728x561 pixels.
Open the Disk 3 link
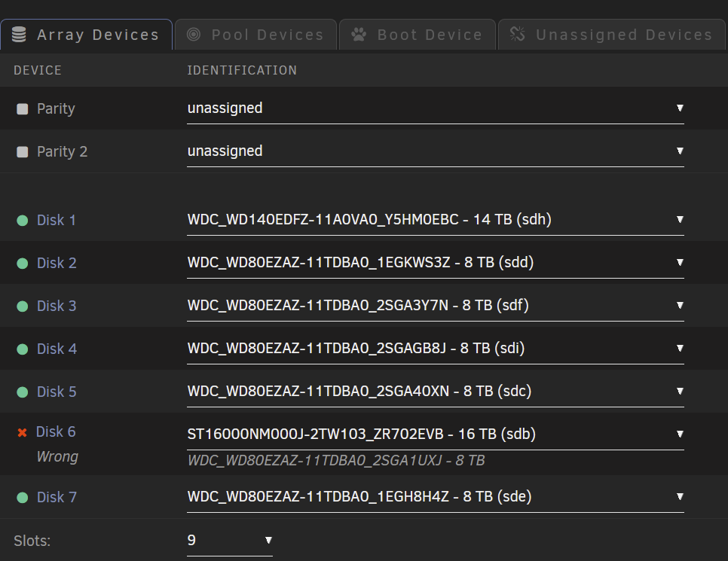point(57,306)
